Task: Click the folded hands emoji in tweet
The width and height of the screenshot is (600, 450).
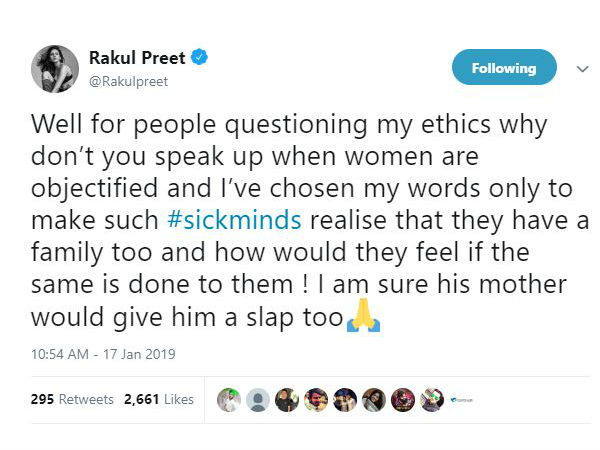Action: pyautogui.click(x=362, y=320)
